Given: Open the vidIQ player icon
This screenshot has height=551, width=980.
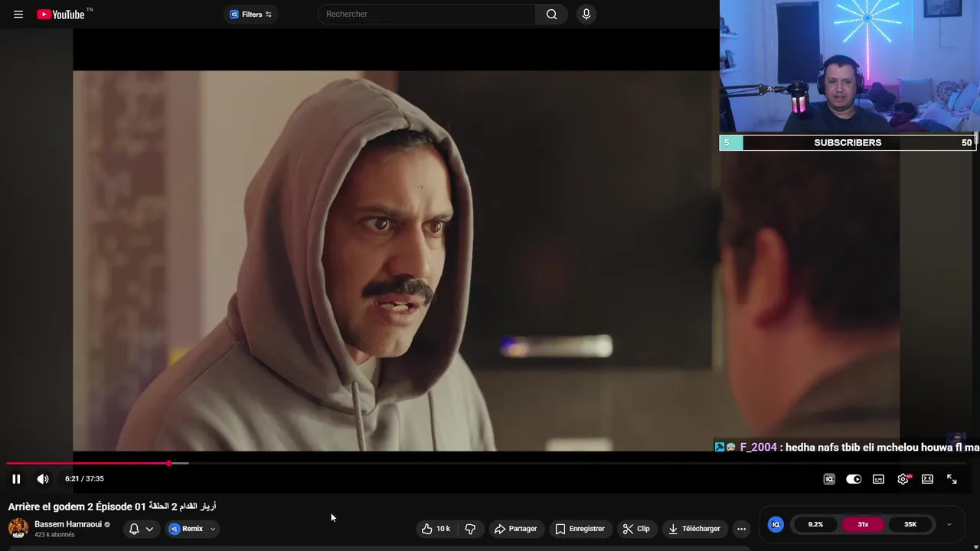Looking at the screenshot, I should tap(829, 479).
